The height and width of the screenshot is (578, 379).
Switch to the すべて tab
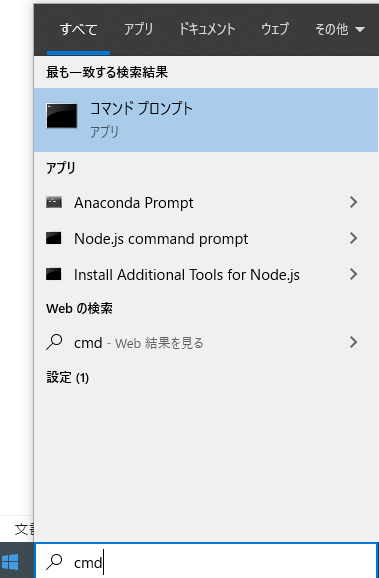[79, 29]
